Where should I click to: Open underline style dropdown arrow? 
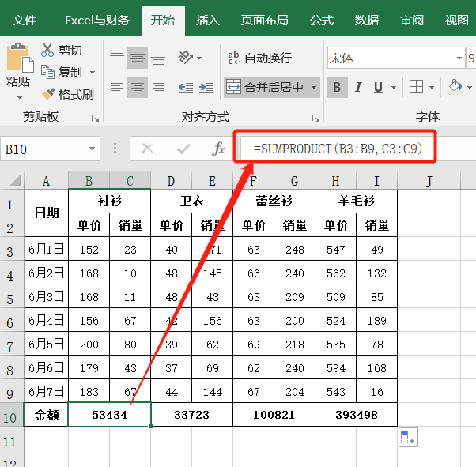coord(394,88)
